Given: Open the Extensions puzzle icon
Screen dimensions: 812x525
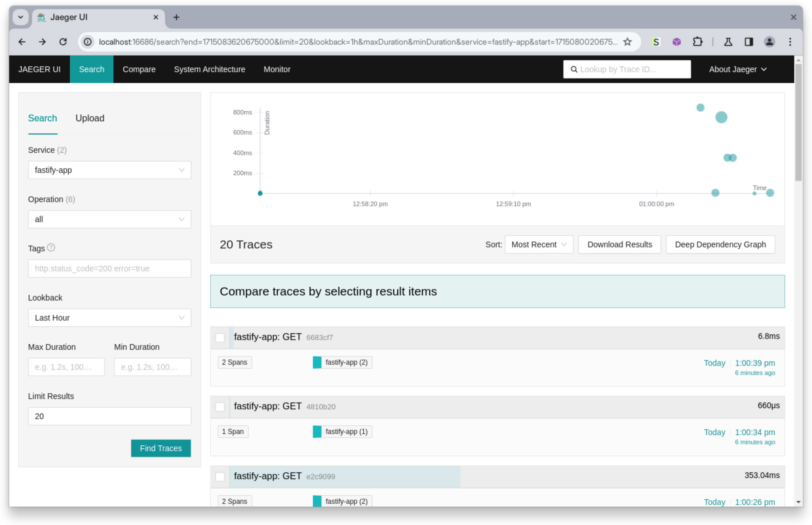Looking at the screenshot, I should point(697,42).
